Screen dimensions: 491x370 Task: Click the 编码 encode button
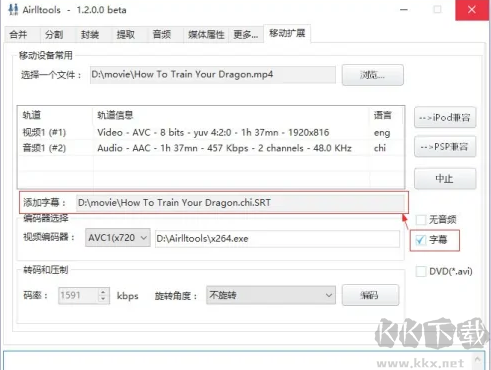pyautogui.click(x=370, y=295)
